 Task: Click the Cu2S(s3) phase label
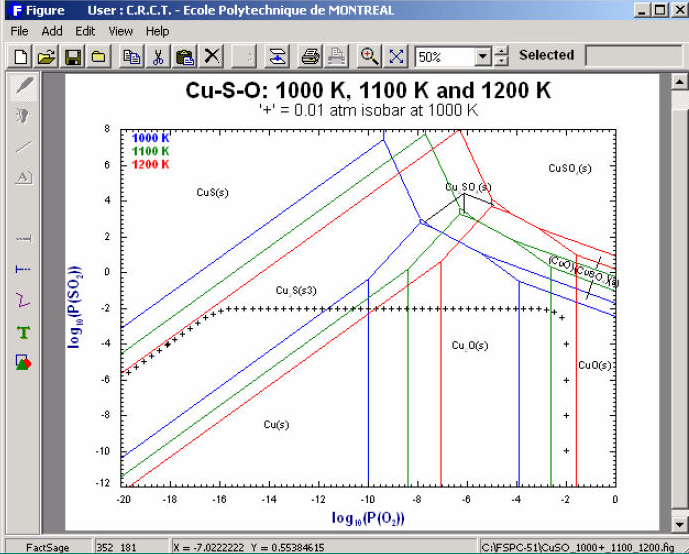pos(296,291)
